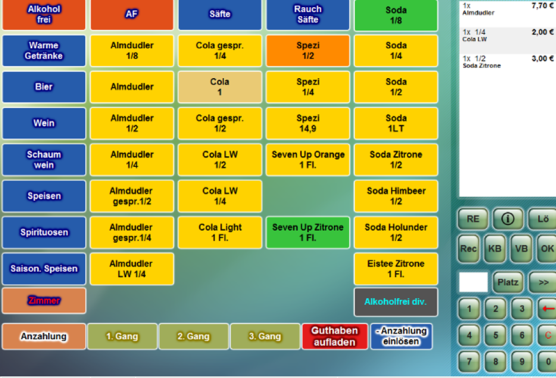Click the empty Platz input field
Viewport: 556px width, 378px height.
(x=473, y=282)
